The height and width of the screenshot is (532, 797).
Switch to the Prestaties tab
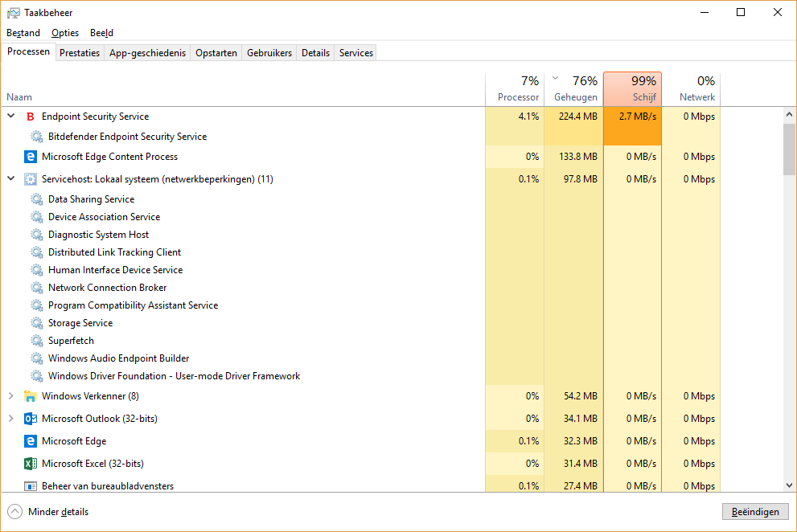coord(80,53)
